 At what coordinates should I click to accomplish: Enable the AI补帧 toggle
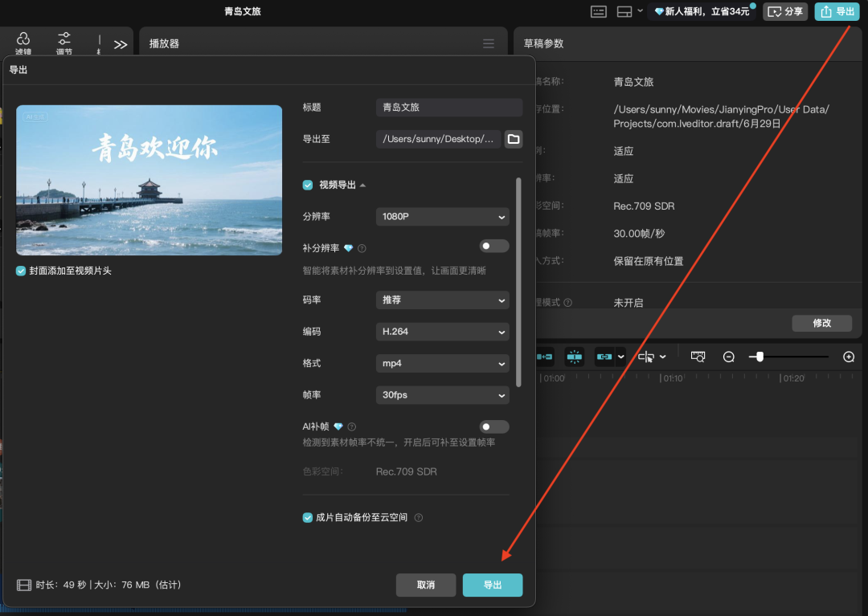[493, 426]
